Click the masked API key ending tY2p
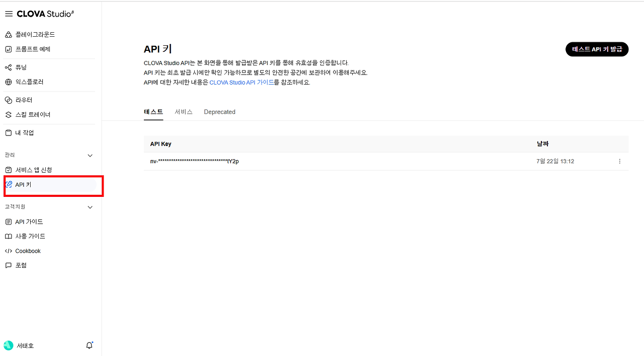The image size is (644, 356). pyautogui.click(x=194, y=161)
